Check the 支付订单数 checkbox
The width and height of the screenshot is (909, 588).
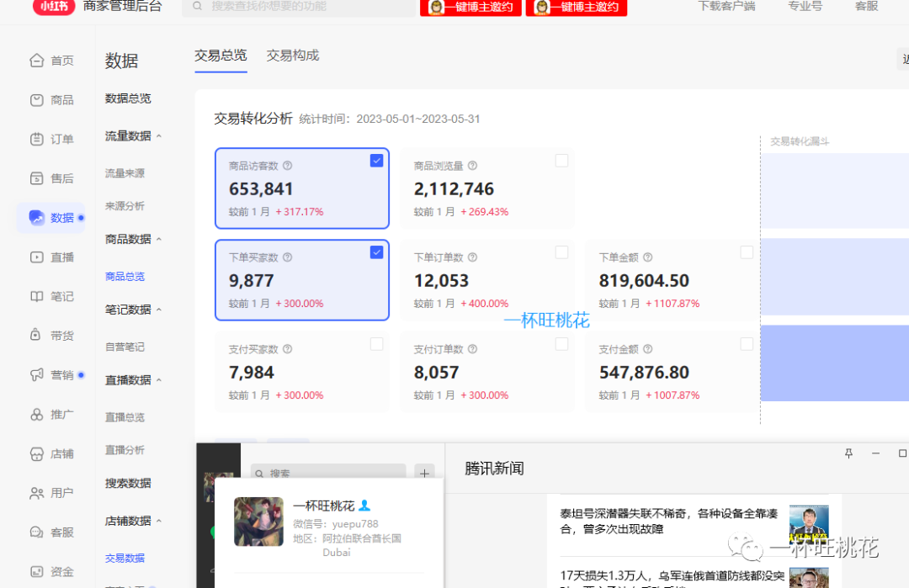(561, 344)
